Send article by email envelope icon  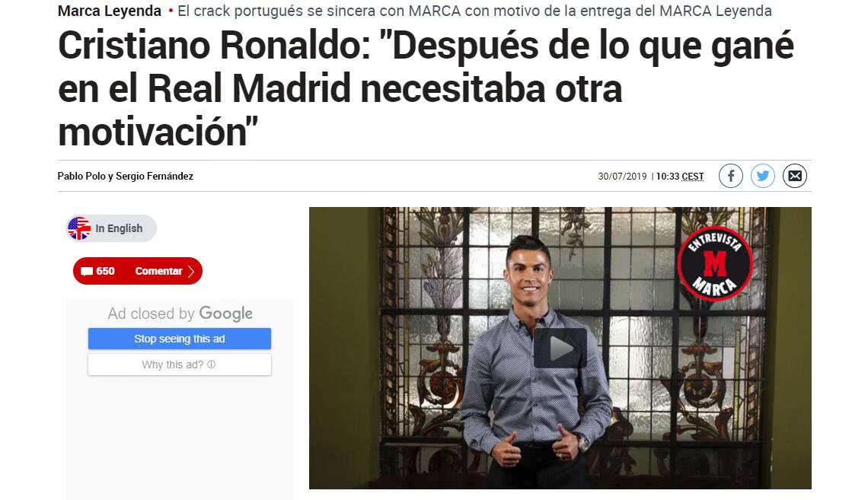click(795, 176)
